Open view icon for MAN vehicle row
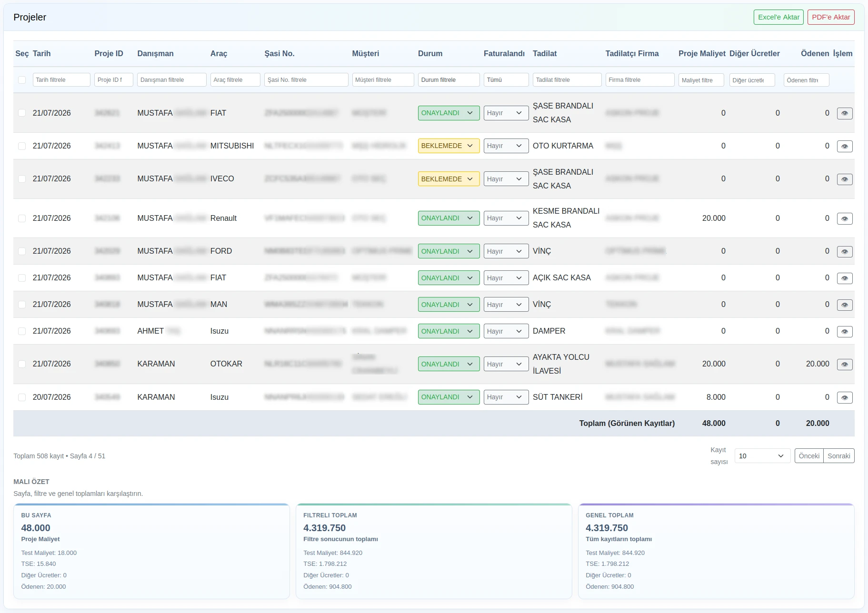868x613 pixels. [845, 305]
